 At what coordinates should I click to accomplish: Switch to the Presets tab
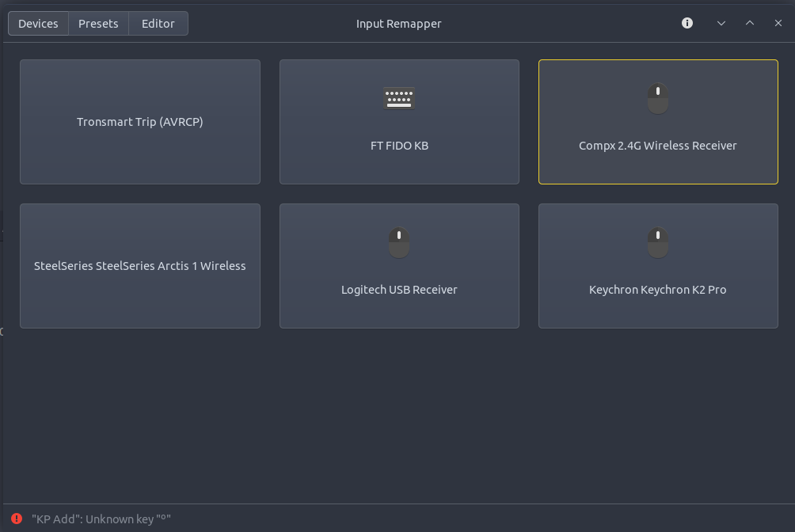coord(98,24)
